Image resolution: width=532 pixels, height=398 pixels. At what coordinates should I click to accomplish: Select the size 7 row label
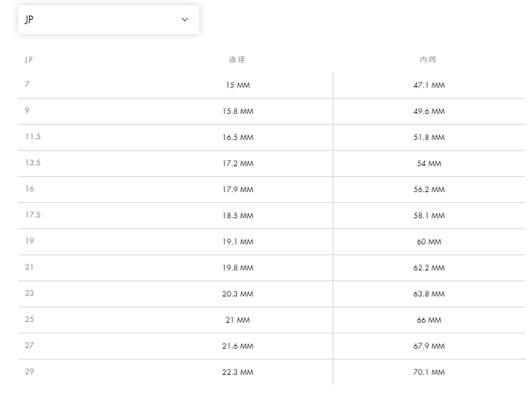click(x=27, y=84)
